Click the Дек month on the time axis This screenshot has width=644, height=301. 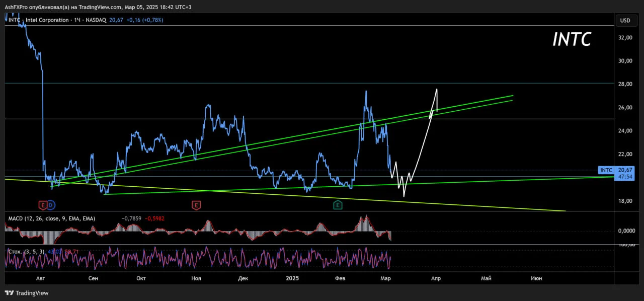(x=243, y=278)
